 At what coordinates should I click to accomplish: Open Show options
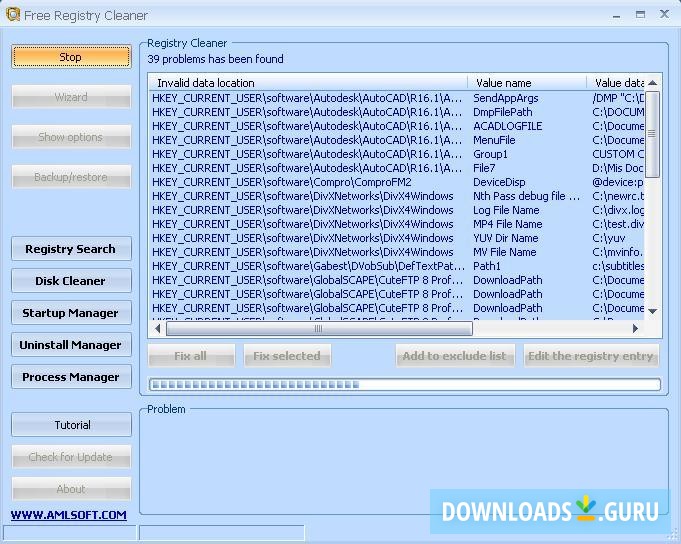click(x=71, y=137)
